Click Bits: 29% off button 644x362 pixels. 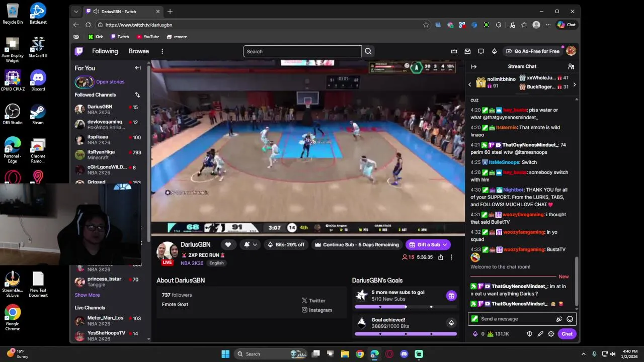[286, 245]
